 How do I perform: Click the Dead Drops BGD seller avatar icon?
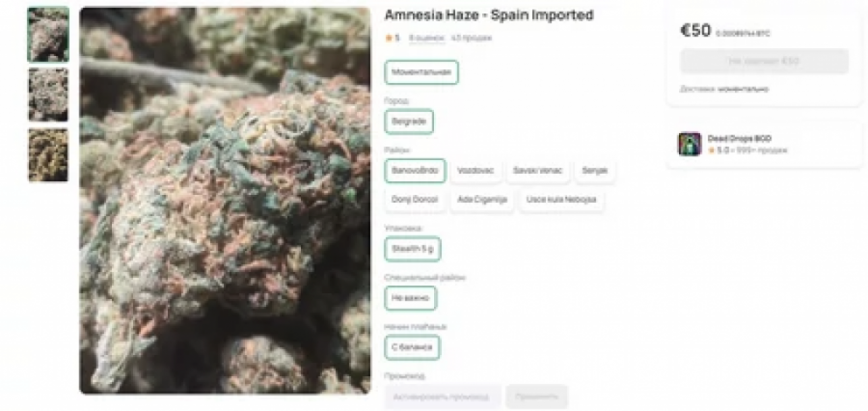690,144
